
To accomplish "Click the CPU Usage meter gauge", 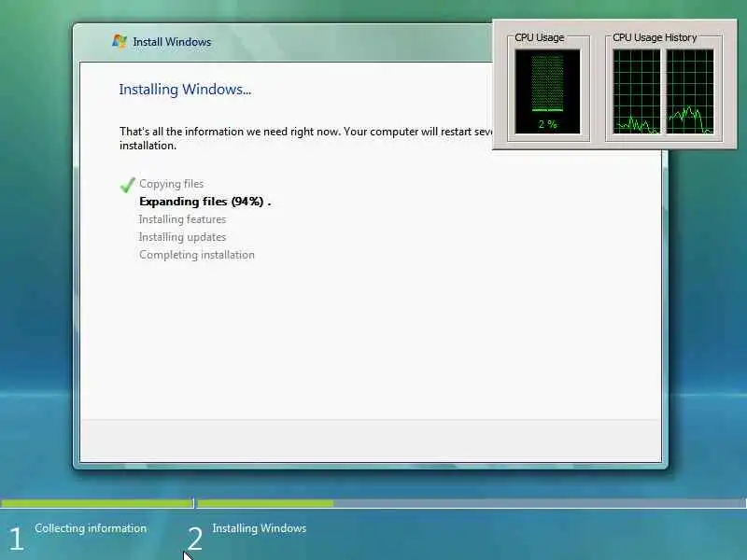I will click(547, 91).
